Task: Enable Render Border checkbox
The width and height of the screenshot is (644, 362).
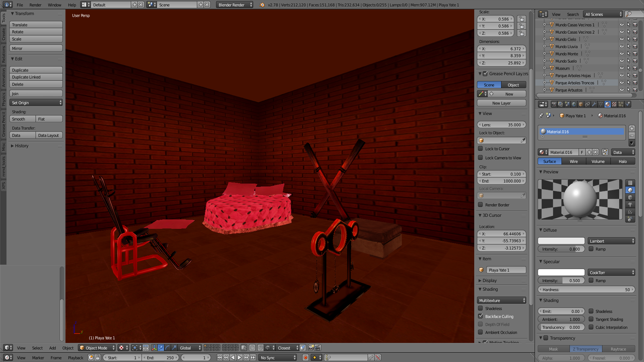Action: tap(481, 205)
